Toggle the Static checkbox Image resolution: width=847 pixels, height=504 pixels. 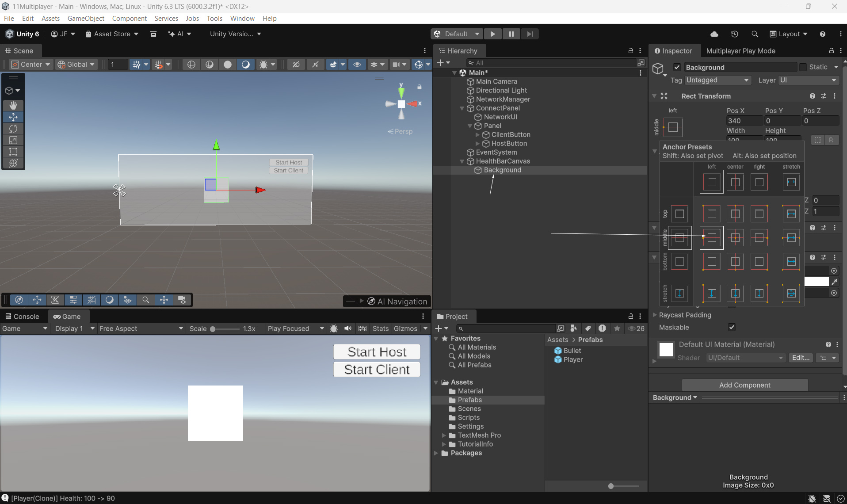[803, 67]
